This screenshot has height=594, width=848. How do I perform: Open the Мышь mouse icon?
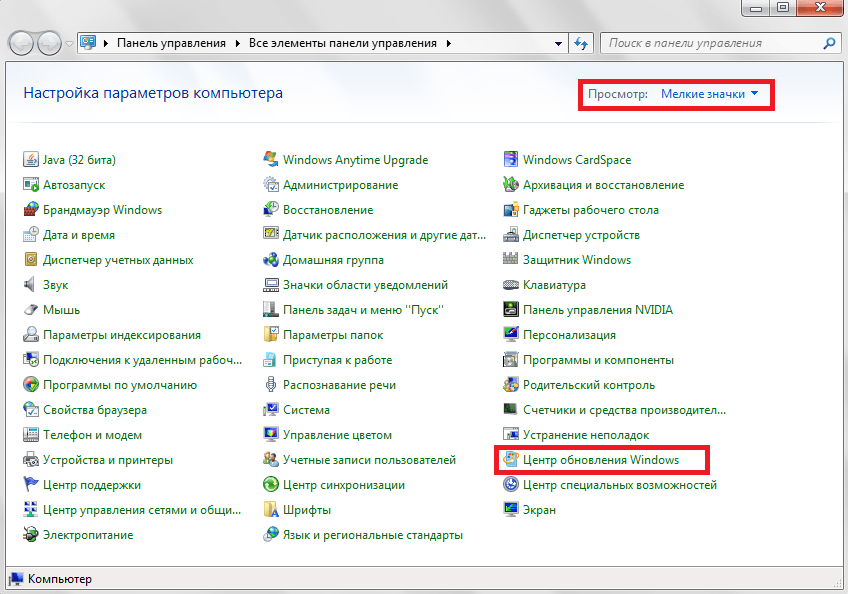(x=31, y=310)
